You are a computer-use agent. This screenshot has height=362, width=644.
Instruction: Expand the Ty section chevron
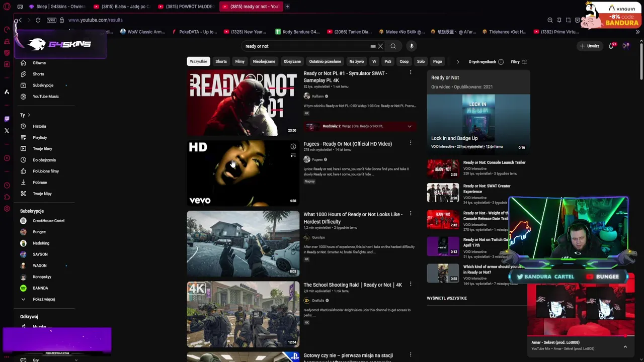[29, 115]
